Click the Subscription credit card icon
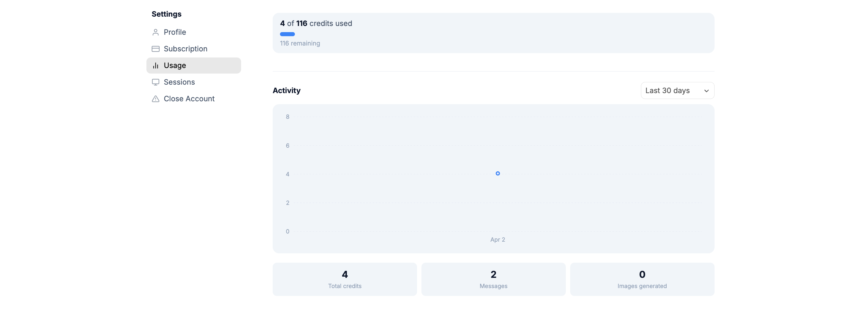Screen dimensions: 868x319 pos(155,48)
